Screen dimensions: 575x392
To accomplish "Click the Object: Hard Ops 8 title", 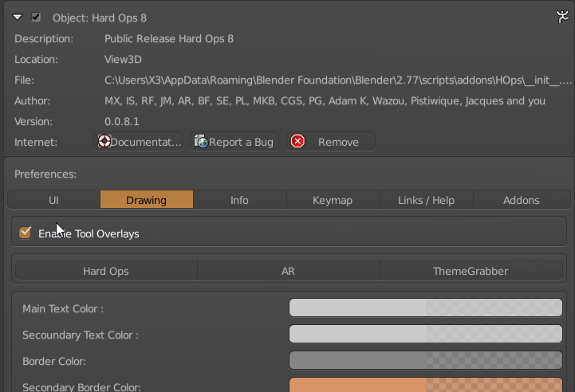I will pos(100,18).
